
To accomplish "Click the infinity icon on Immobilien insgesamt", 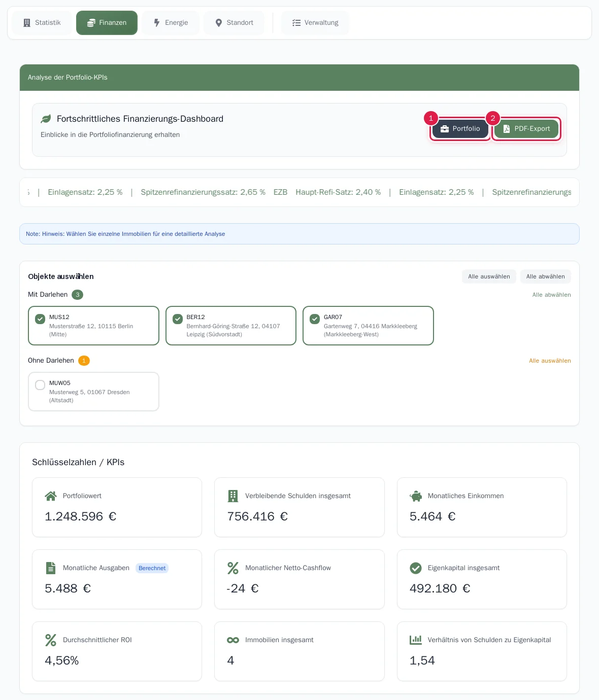I will pos(233,640).
